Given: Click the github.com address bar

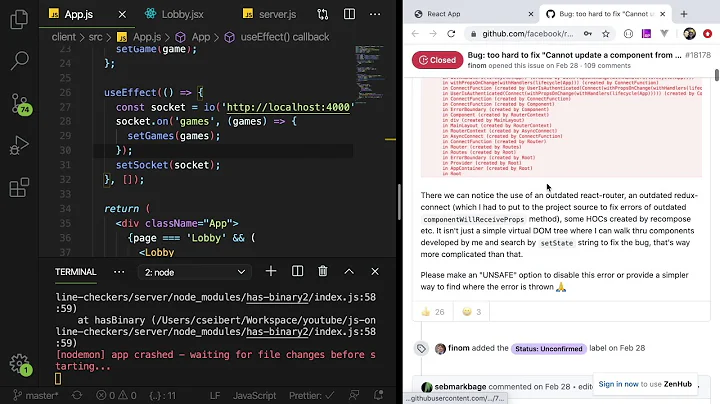Looking at the screenshot, I should [527, 34].
